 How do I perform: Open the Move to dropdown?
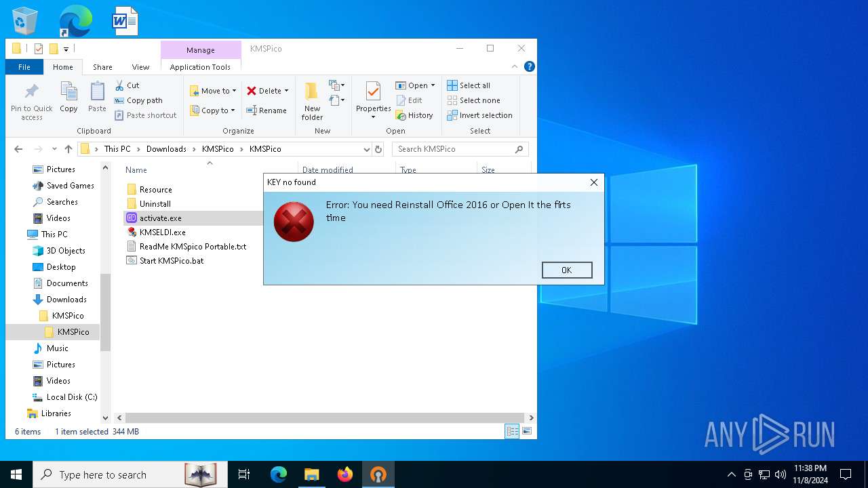pyautogui.click(x=213, y=91)
